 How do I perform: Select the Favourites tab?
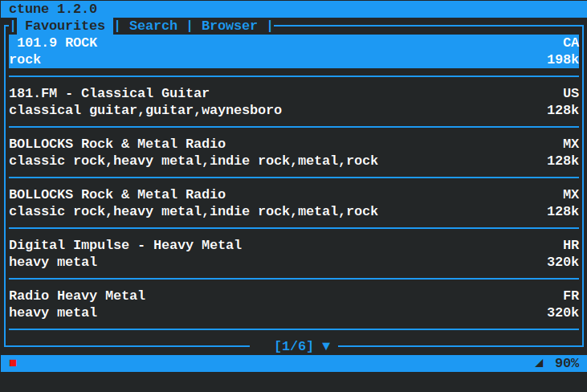pyautogui.click(x=65, y=26)
